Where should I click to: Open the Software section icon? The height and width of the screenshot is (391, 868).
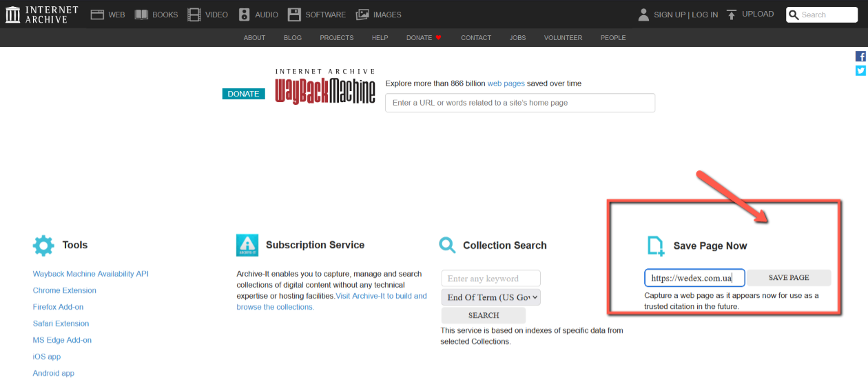point(294,14)
